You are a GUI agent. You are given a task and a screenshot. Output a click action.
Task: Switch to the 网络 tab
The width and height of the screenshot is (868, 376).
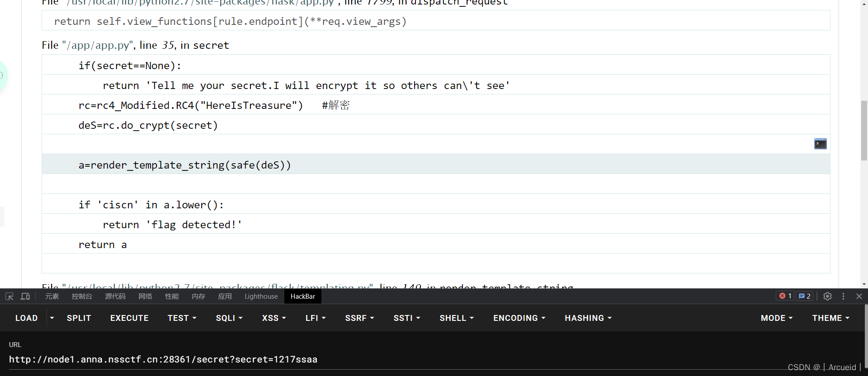(x=145, y=296)
